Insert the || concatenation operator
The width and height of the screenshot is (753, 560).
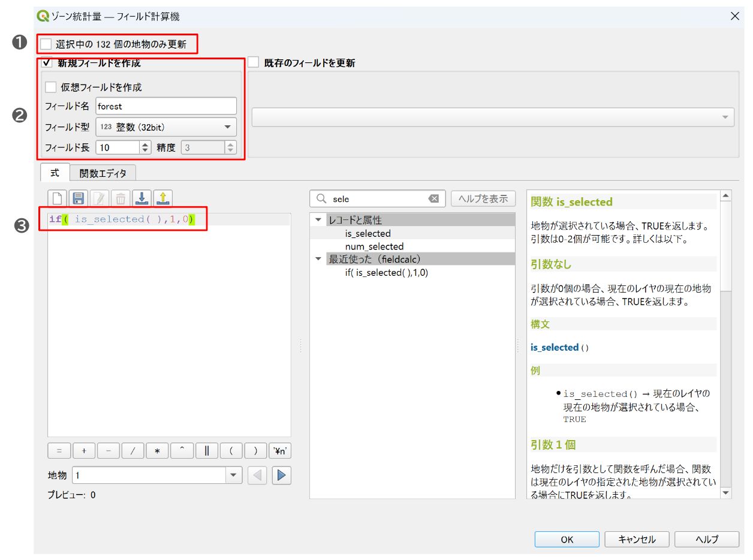206,451
